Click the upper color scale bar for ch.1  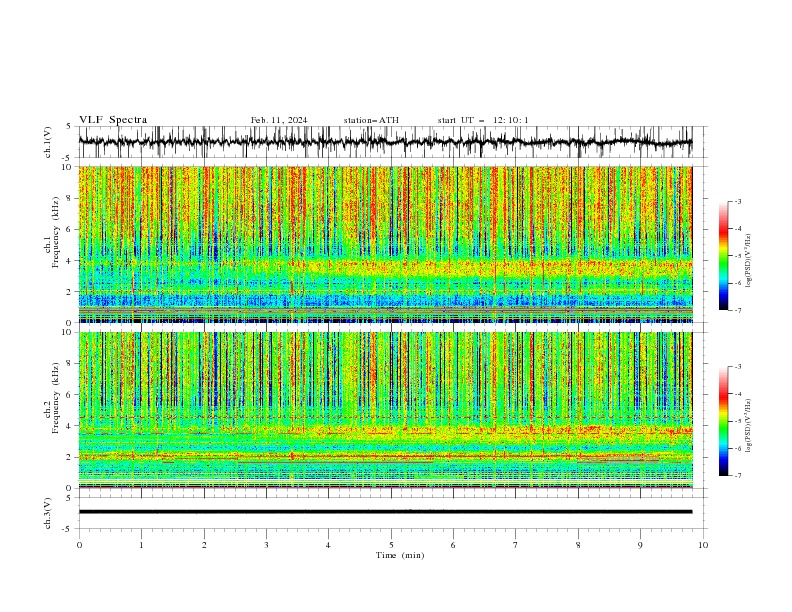[723, 256]
